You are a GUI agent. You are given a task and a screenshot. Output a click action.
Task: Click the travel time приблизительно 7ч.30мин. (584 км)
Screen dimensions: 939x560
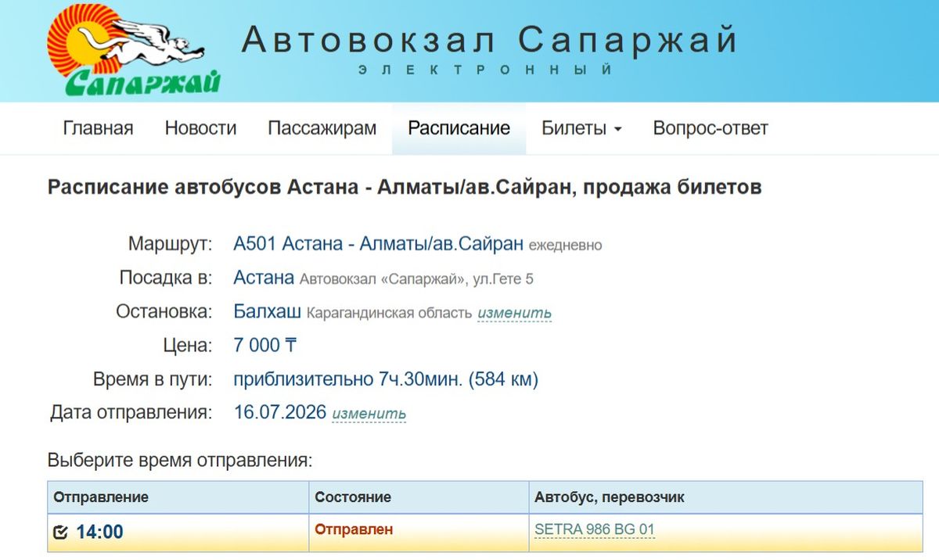click(386, 379)
